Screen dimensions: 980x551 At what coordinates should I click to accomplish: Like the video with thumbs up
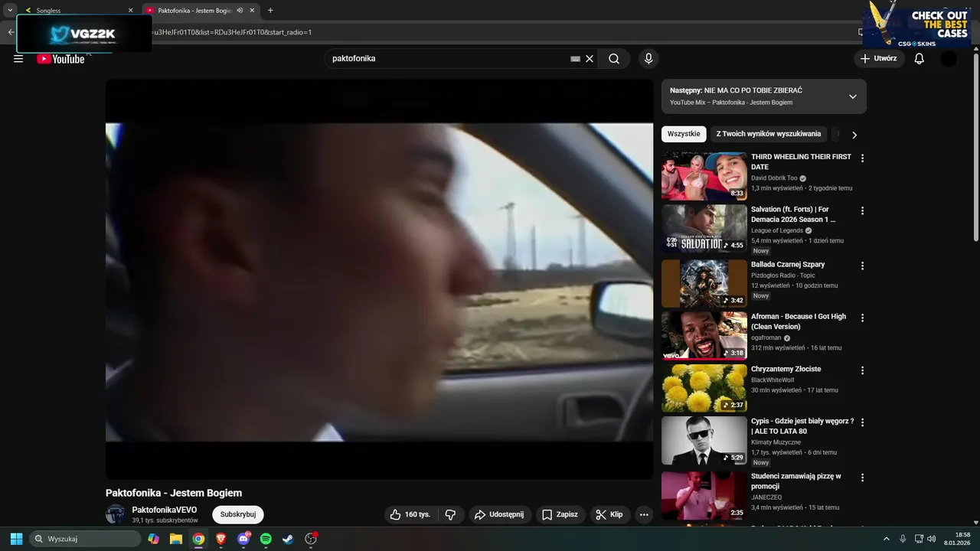(410, 514)
